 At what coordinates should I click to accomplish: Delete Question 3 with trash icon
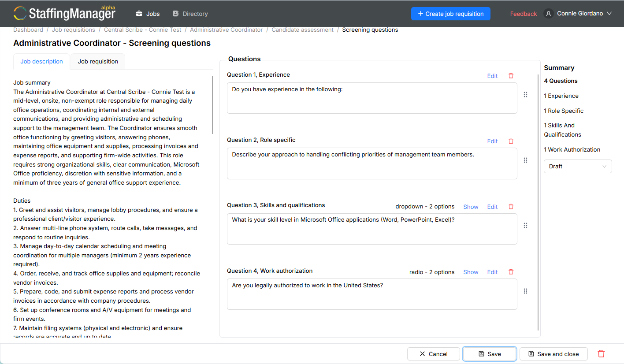pos(511,207)
